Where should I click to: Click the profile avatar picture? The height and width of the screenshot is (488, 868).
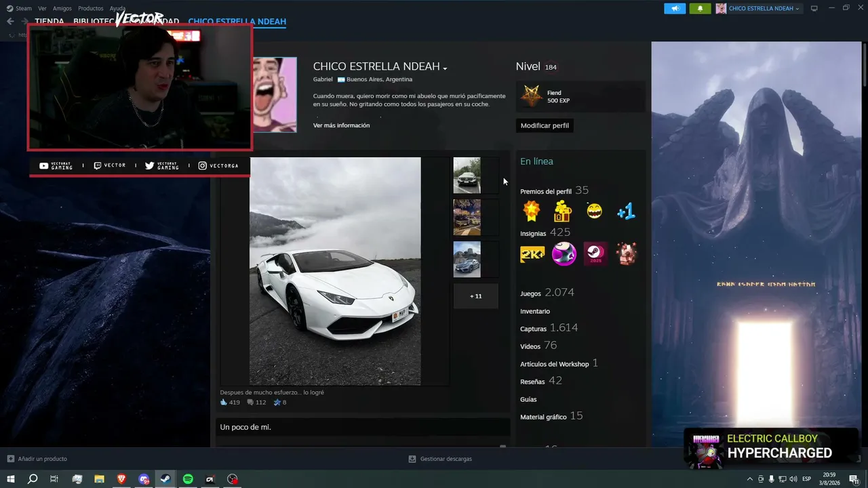[275, 95]
